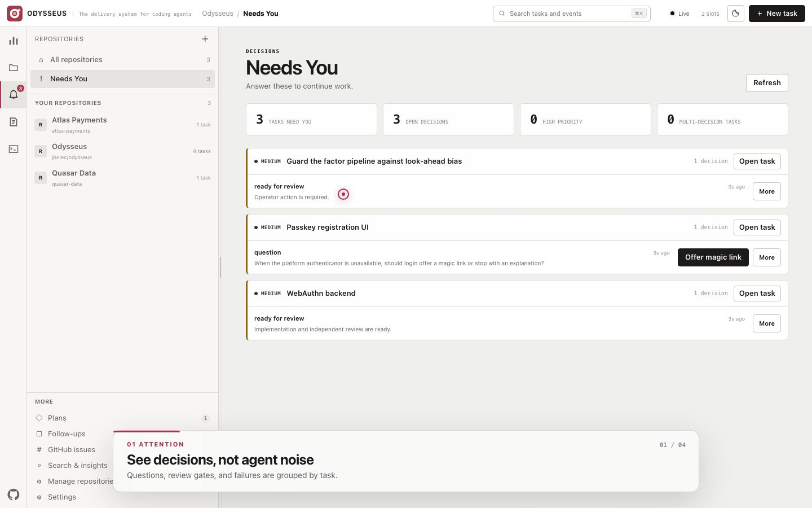Select Needs You in sidebar
812x508 pixels.
122,79
